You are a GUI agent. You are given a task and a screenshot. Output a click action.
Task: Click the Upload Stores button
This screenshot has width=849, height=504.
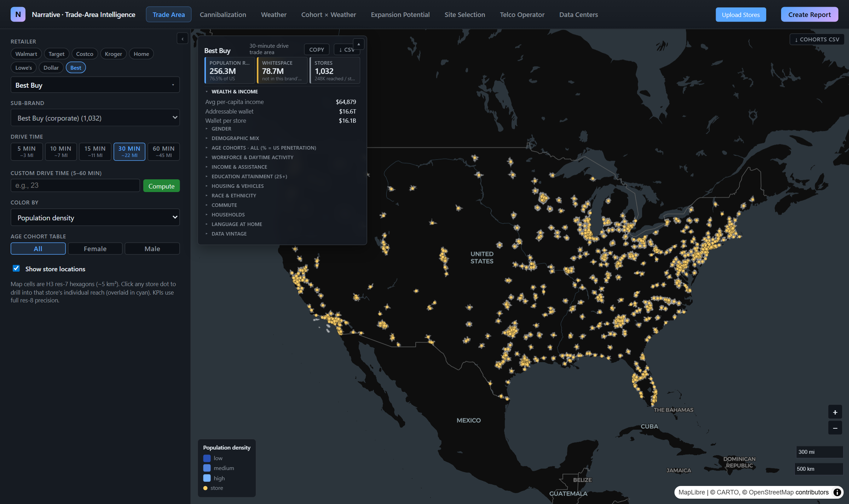click(x=741, y=15)
